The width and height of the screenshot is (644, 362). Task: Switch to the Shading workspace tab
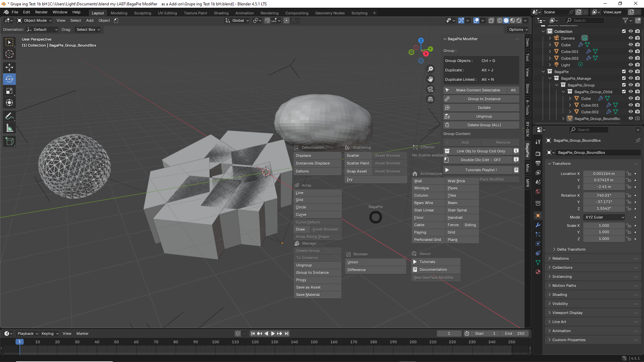(x=221, y=13)
